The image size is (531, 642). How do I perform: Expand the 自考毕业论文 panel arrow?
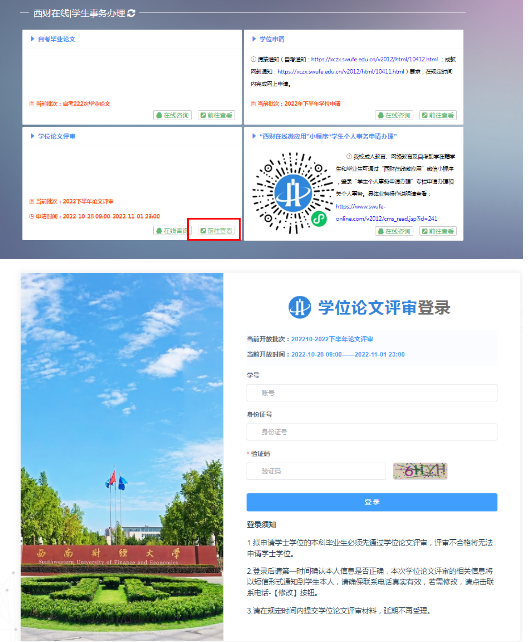pyautogui.click(x=32, y=39)
